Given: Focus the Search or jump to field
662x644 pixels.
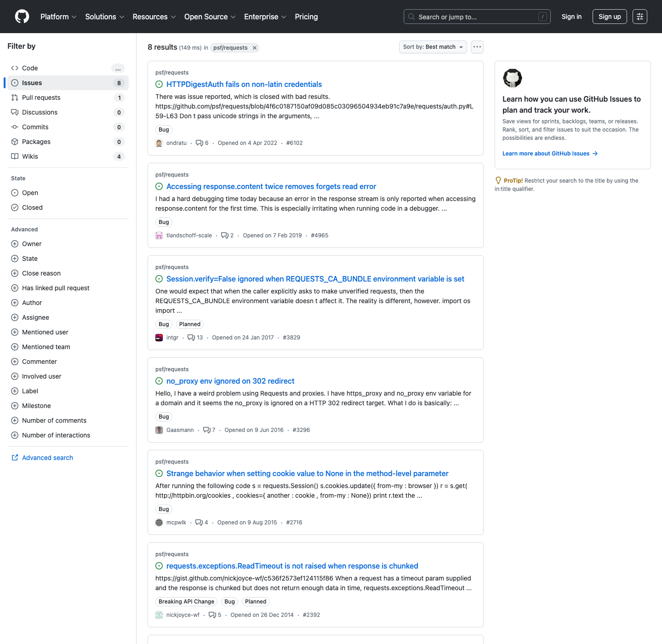Looking at the screenshot, I should [x=477, y=17].
